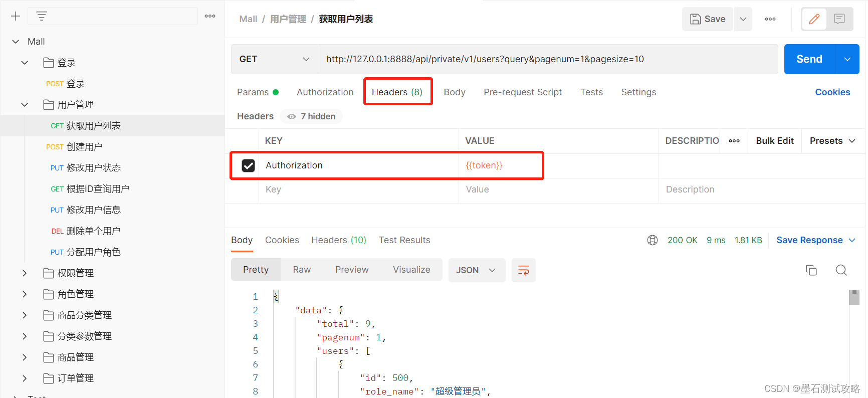The width and height of the screenshot is (868, 398).
Task: Uncheck the Authorization header checkbox
Action: coord(248,165)
